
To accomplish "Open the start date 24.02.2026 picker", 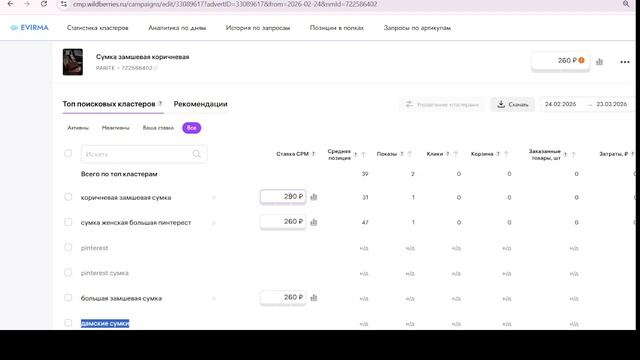I will (x=560, y=104).
